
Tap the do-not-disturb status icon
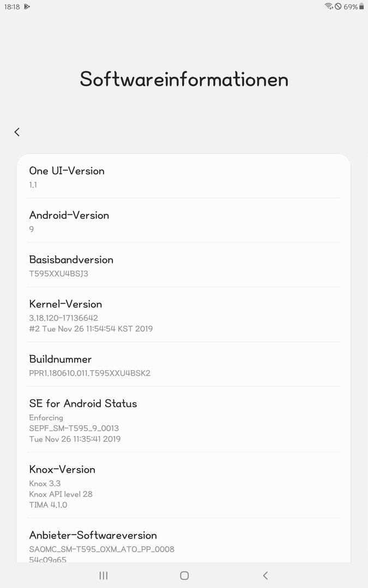tap(339, 7)
